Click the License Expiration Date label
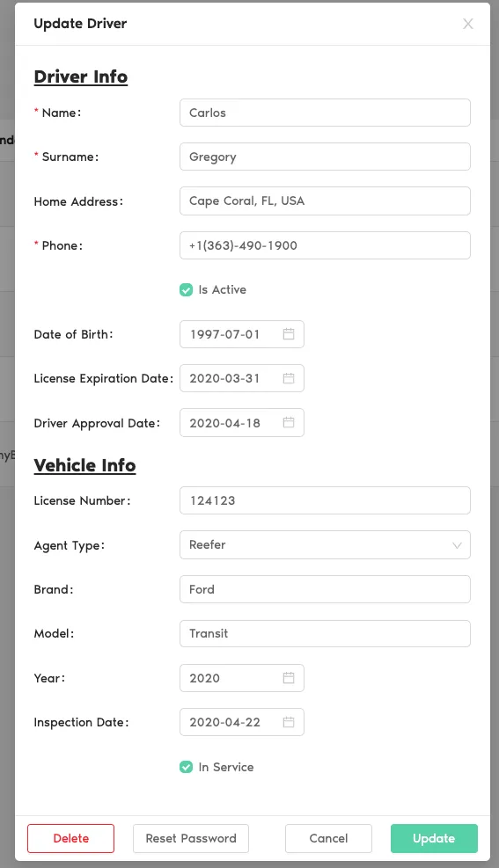The height and width of the screenshot is (868, 499). click(x=104, y=378)
